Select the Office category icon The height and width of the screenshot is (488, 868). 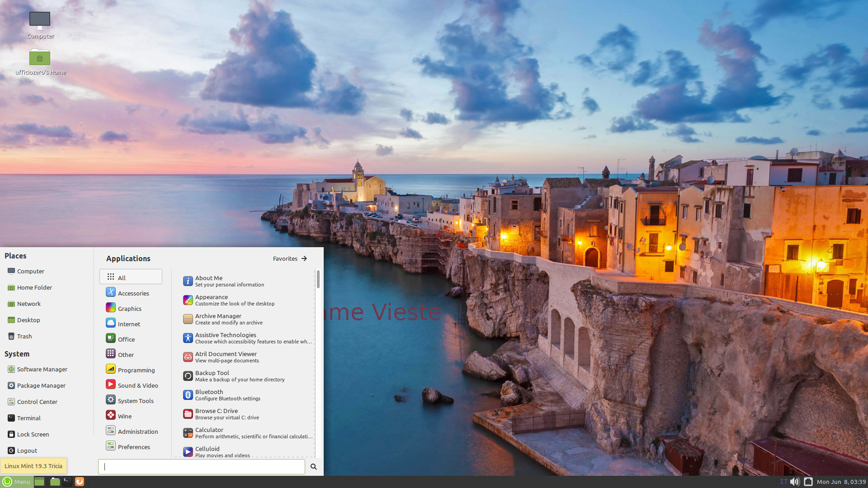pos(111,338)
